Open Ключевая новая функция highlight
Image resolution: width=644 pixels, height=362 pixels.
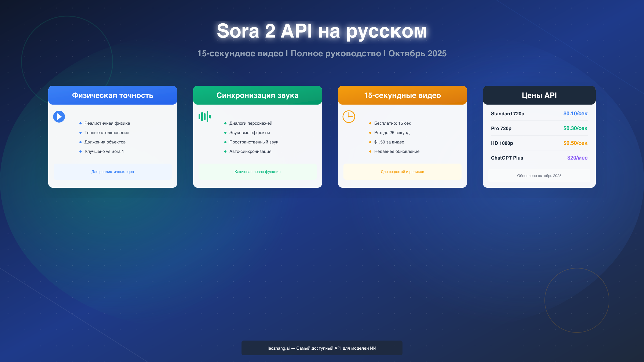point(257,172)
